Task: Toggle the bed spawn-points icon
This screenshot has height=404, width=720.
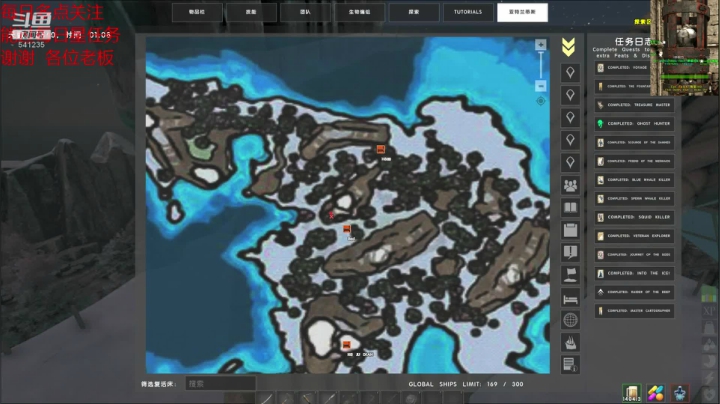Action: (x=570, y=299)
